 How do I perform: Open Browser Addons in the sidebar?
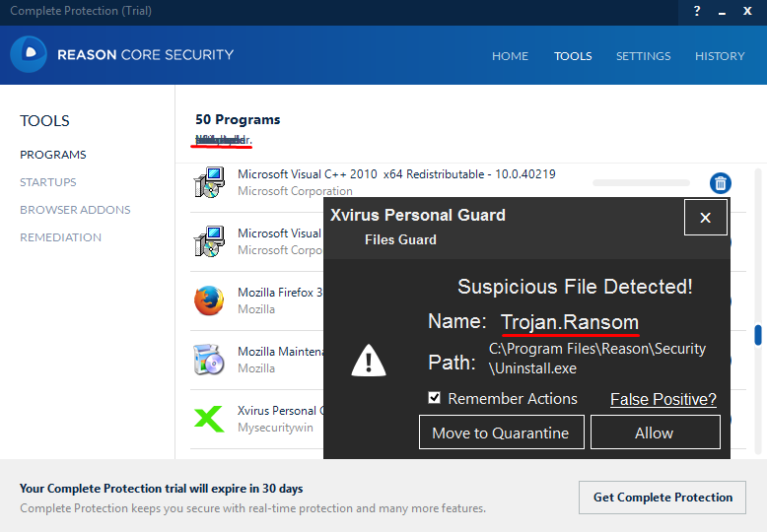click(75, 210)
